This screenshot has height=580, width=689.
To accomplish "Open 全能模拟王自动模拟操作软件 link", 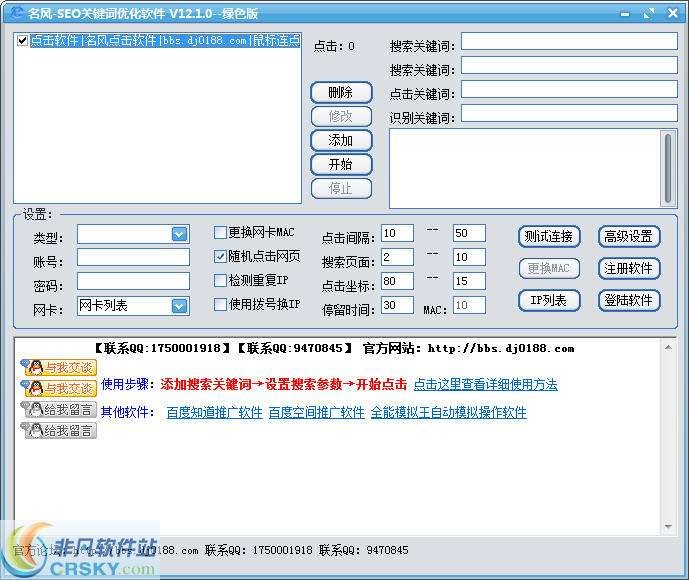I will coord(449,412).
